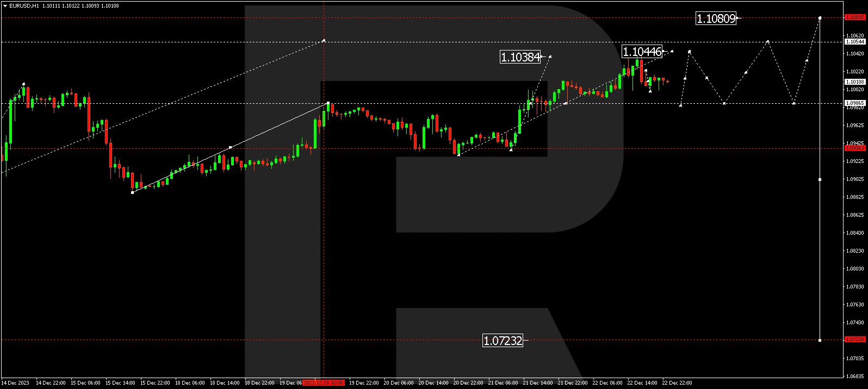Click the 20 Dec 22:00 time axis label
868x389 pixels.
(468, 383)
